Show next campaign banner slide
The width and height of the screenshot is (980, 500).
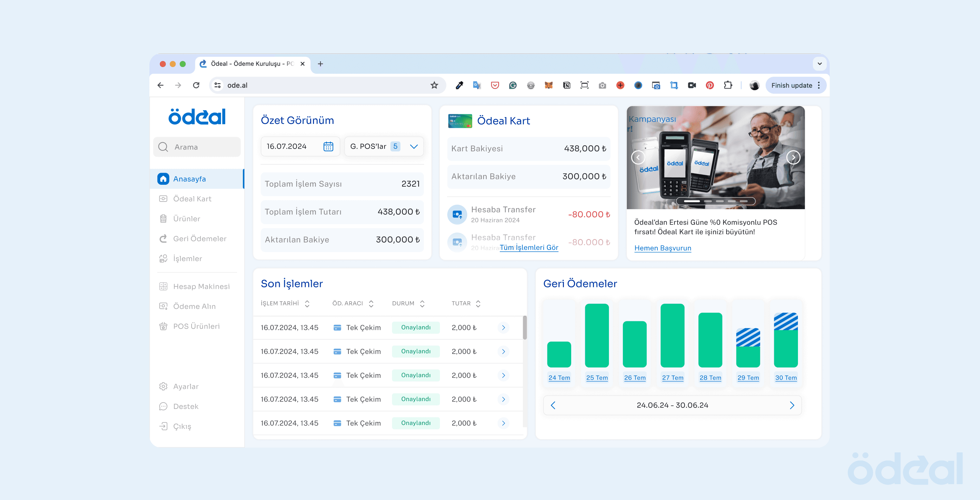pos(793,157)
